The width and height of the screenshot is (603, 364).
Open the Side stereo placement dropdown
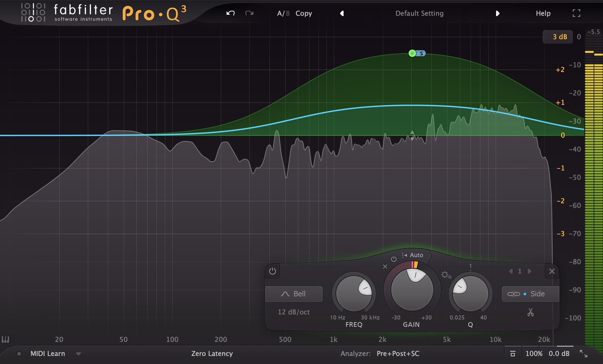coord(530,294)
